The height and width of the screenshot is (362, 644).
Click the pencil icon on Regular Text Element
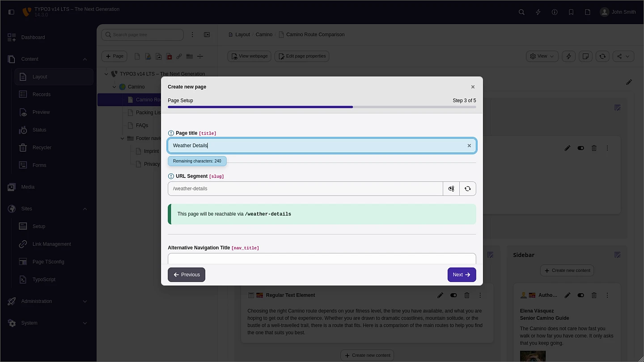click(440, 295)
